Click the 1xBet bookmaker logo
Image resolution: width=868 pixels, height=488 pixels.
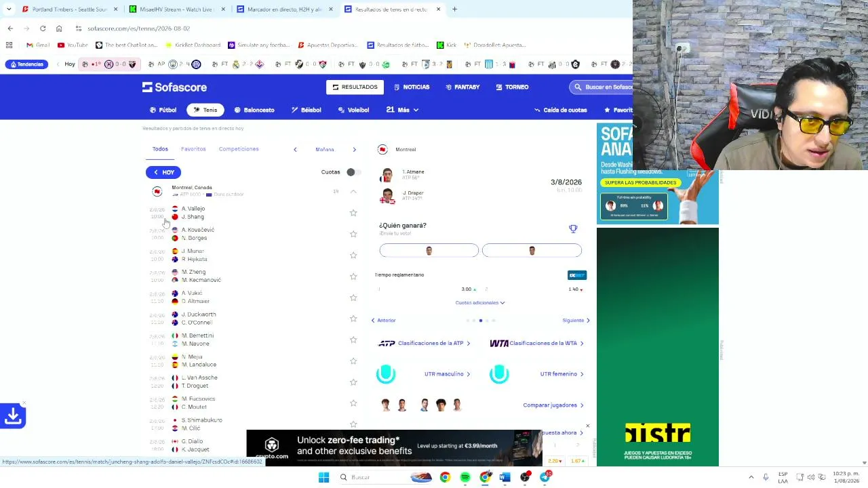pos(577,275)
